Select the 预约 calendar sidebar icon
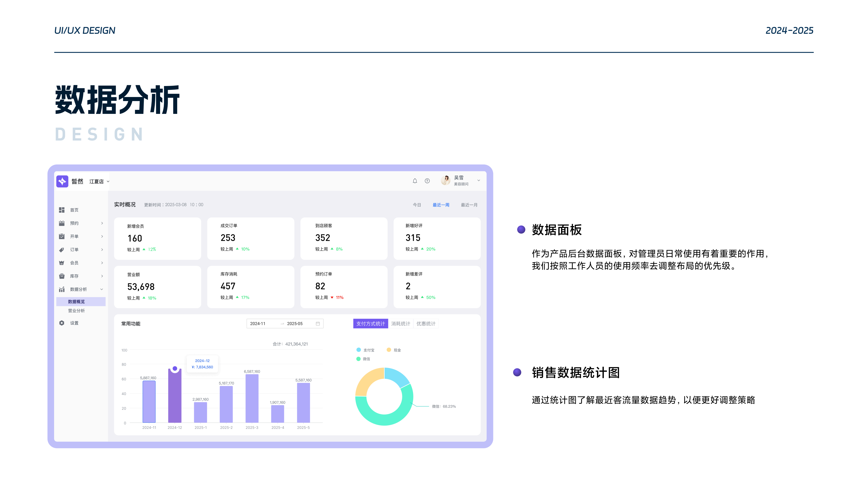This screenshot has height=488, width=868. click(x=62, y=223)
